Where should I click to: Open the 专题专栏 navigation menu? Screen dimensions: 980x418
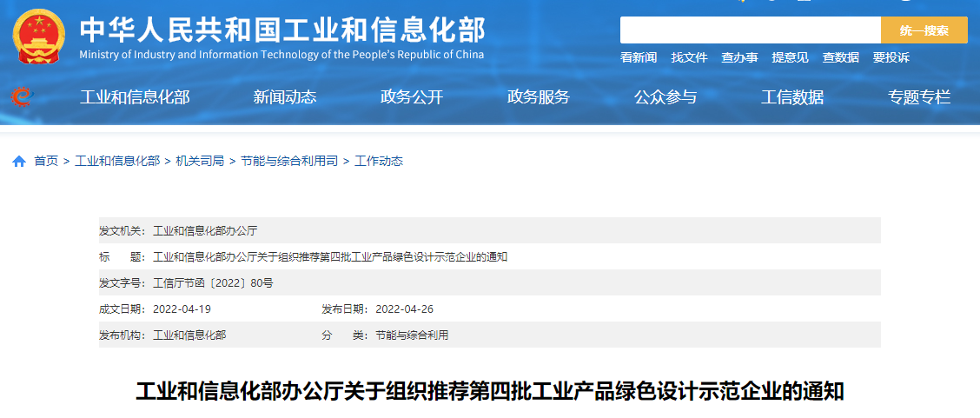coord(919,97)
